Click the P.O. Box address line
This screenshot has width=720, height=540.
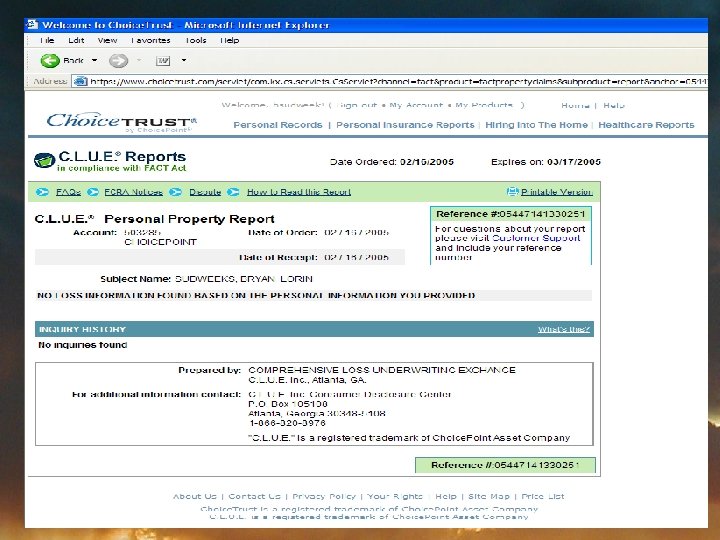click(x=288, y=404)
